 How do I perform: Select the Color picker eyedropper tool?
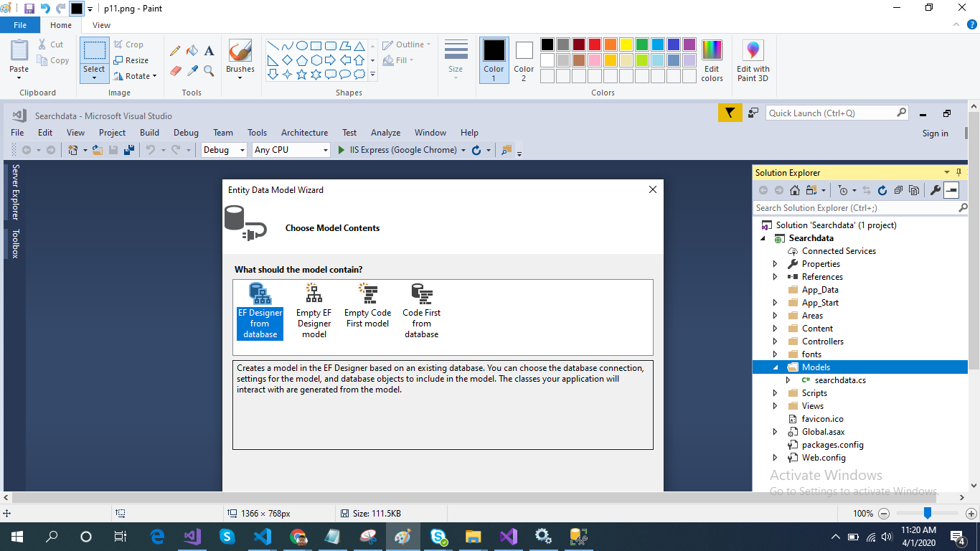192,70
